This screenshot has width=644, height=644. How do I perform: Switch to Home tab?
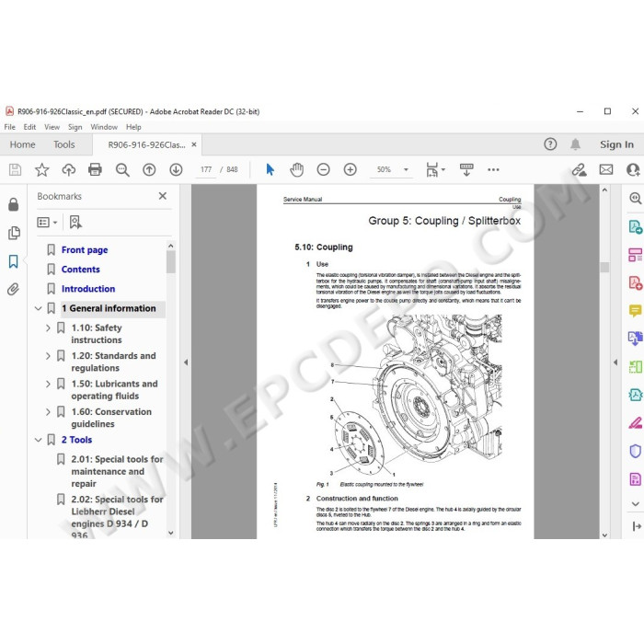23,144
